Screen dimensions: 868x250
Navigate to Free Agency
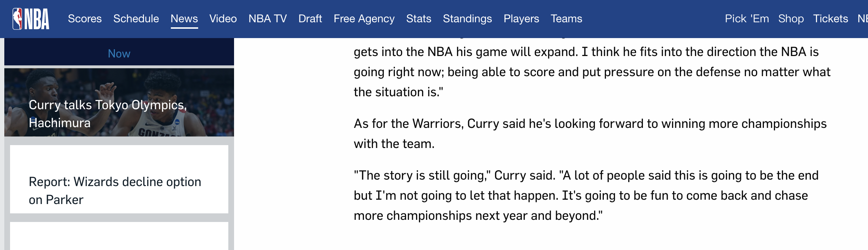(x=364, y=19)
